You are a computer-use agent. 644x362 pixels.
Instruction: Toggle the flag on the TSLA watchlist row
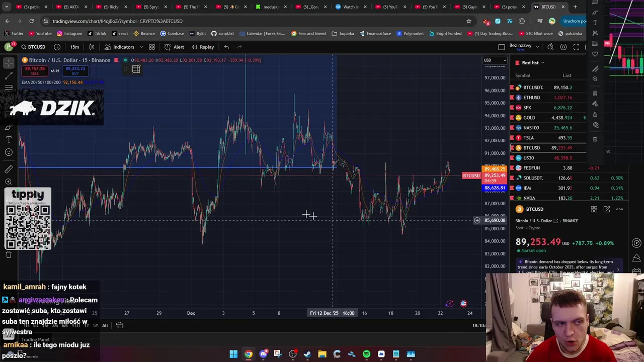pyautogui.click(x=512, y=138)
